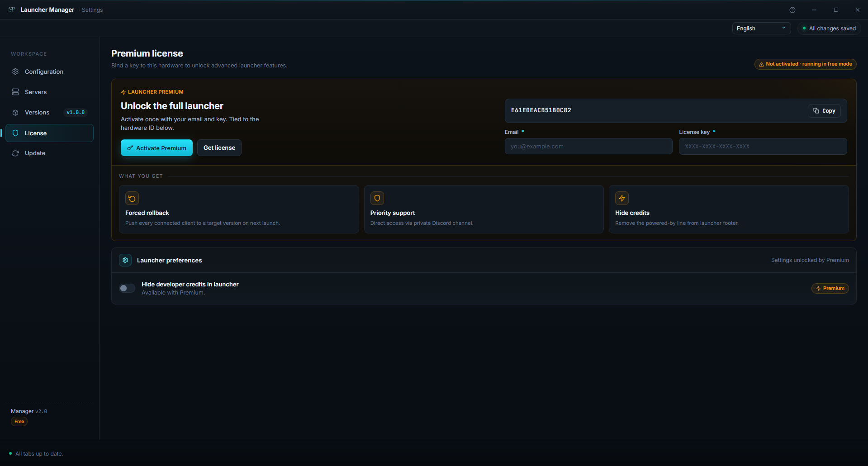This screenshot has width=868, height=466.
Task: Select the License sidebar item
Action: click(49, 133)
